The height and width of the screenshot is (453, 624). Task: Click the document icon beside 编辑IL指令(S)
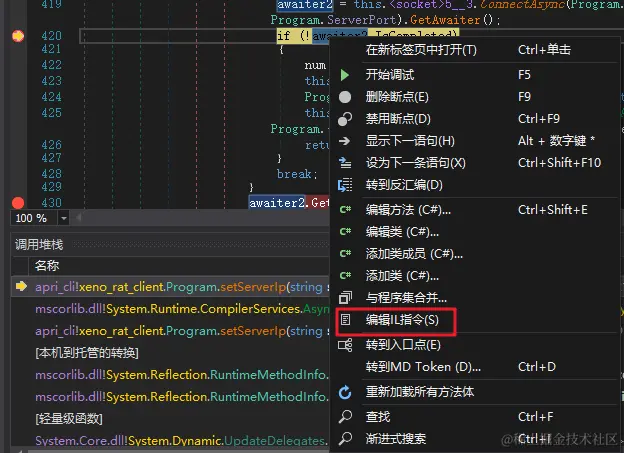click(345, 319)
